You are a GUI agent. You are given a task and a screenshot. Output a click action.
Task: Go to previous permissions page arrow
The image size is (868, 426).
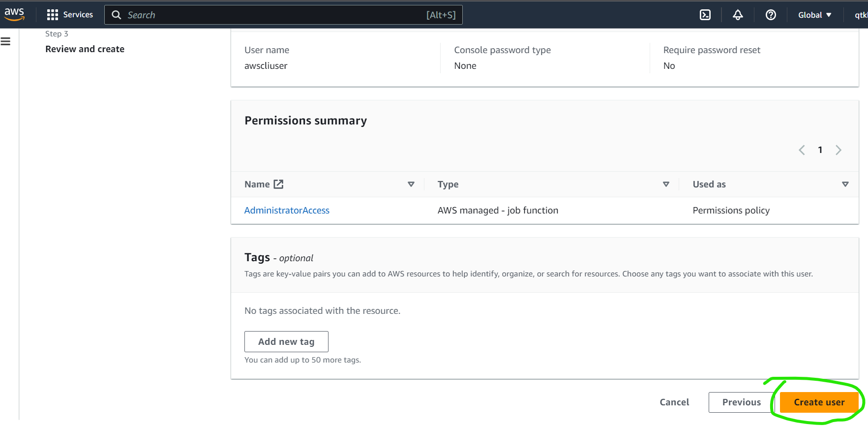coord(802,150)
